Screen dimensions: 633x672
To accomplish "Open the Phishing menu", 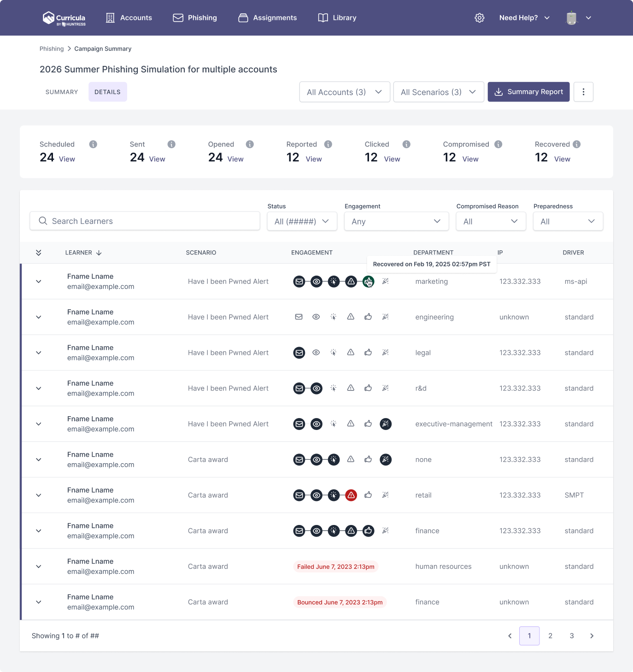I will tap(195, 18).
